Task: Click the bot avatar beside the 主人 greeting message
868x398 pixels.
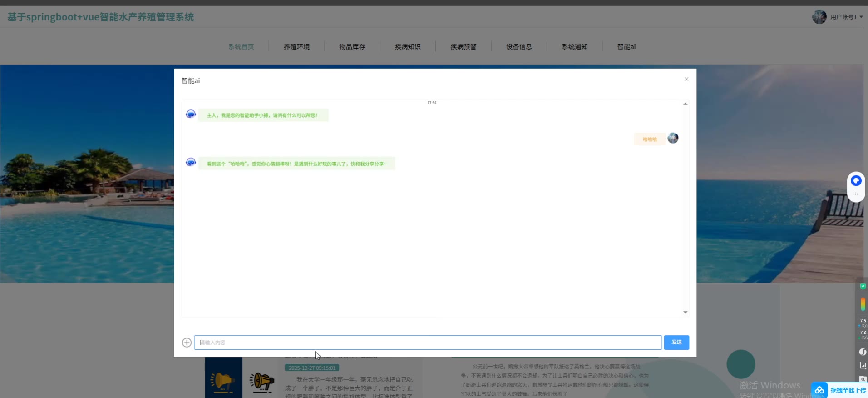Action: 191,114
